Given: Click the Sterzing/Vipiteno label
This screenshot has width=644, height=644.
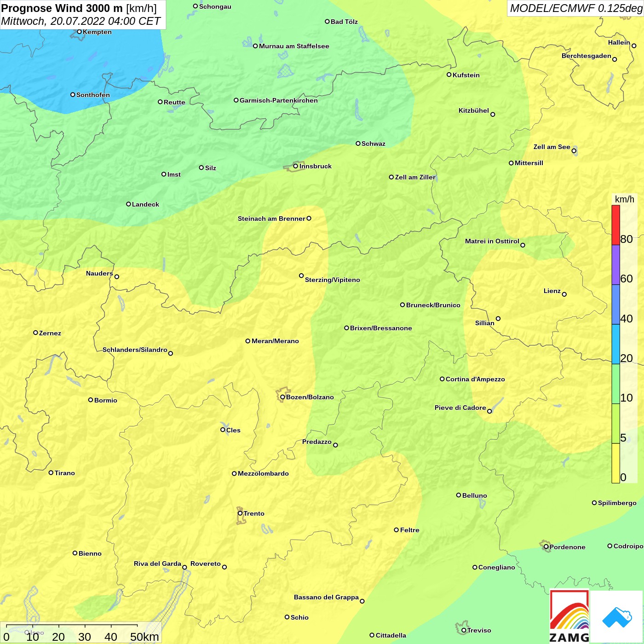Looking at the screenshot, I should point(333,280).
